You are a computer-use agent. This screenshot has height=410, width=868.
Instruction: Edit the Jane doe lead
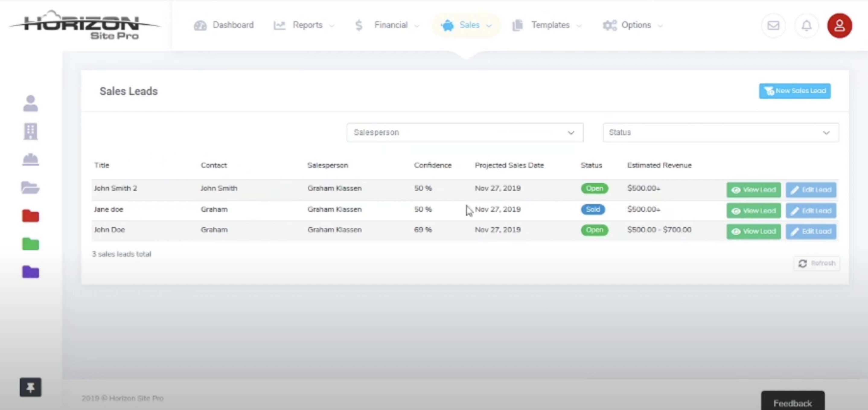(x=811, y=211)
